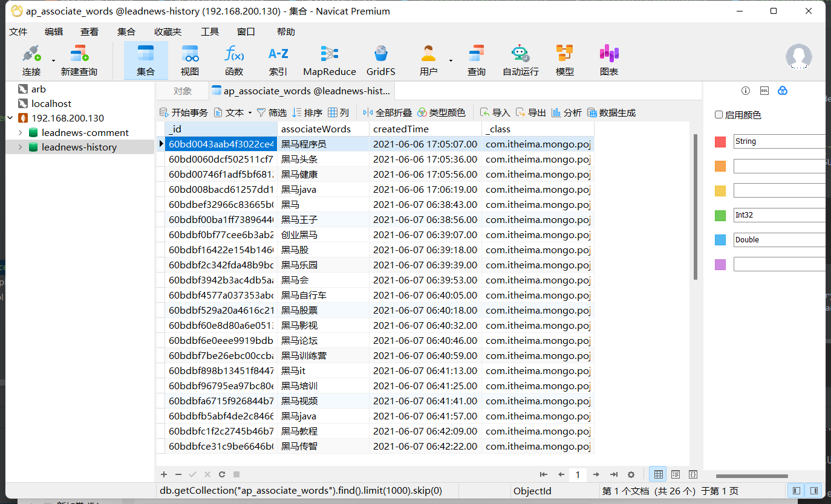Click the user avatar profile icon
Screen dimensions: 831x504
798,56
